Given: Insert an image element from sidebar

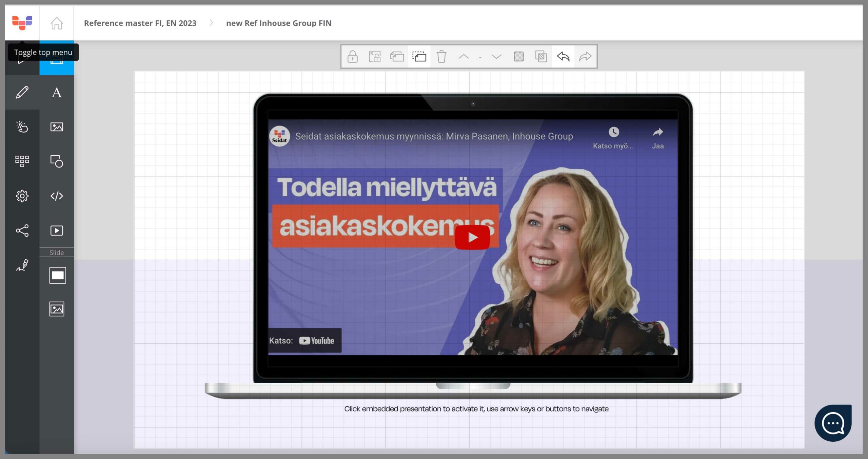Looking at the screenshot, I should [x=57, y=127].
